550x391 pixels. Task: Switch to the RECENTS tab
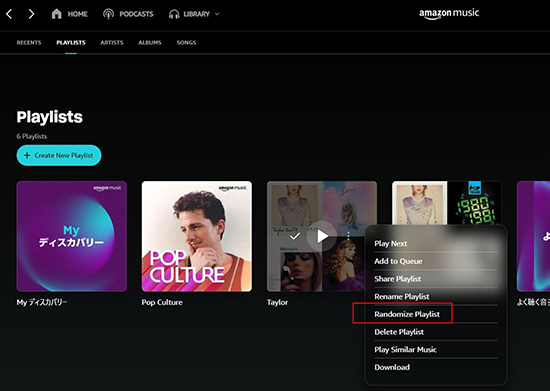tap(29, 42)
